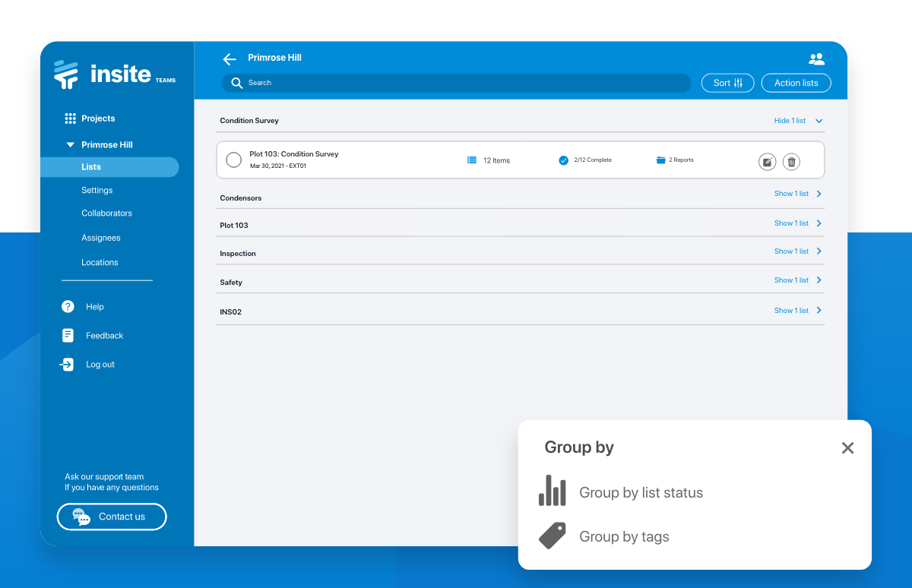Open Collaborators in the sidebar
Screen dimensions: 912x588
pyautogui.click(x=106, y=213)
